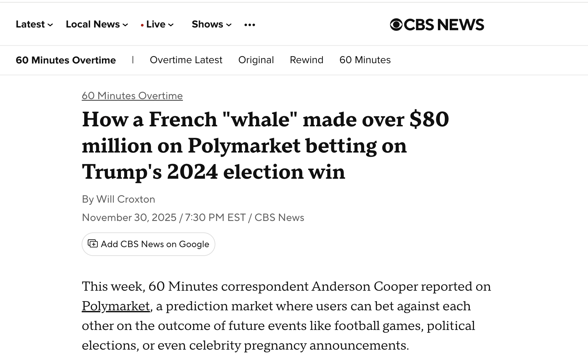Click author name Will Croxton
The width and height of the screenshot is (588, 364).
tap(126, 199)
